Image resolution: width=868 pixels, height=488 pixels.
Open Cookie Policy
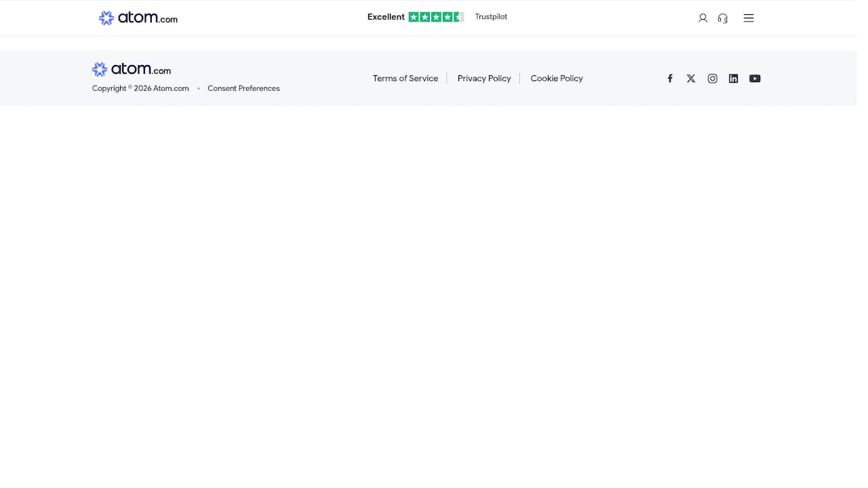[x=557, y=79]
